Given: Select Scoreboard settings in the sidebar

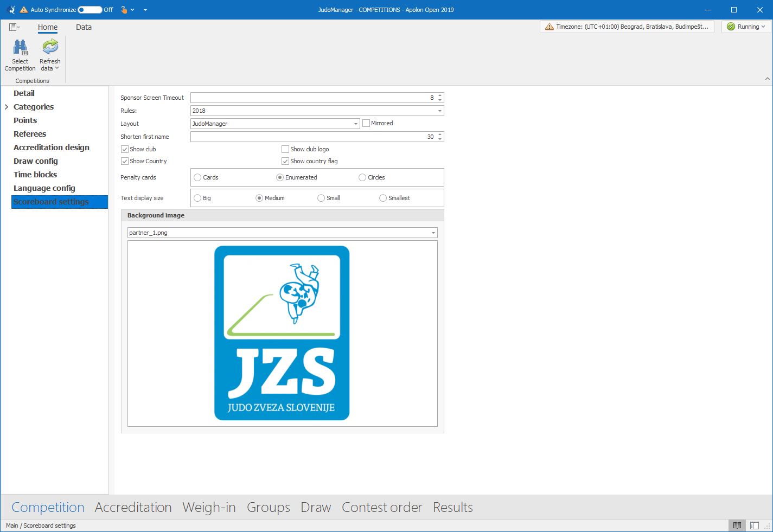Looking at the screenshot, I should pos(60,202).
